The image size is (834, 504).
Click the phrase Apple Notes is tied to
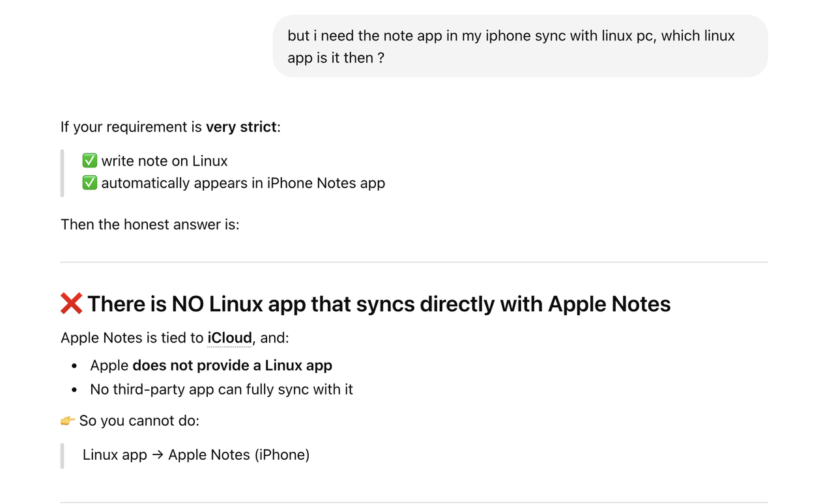click(x=132, y=338)
